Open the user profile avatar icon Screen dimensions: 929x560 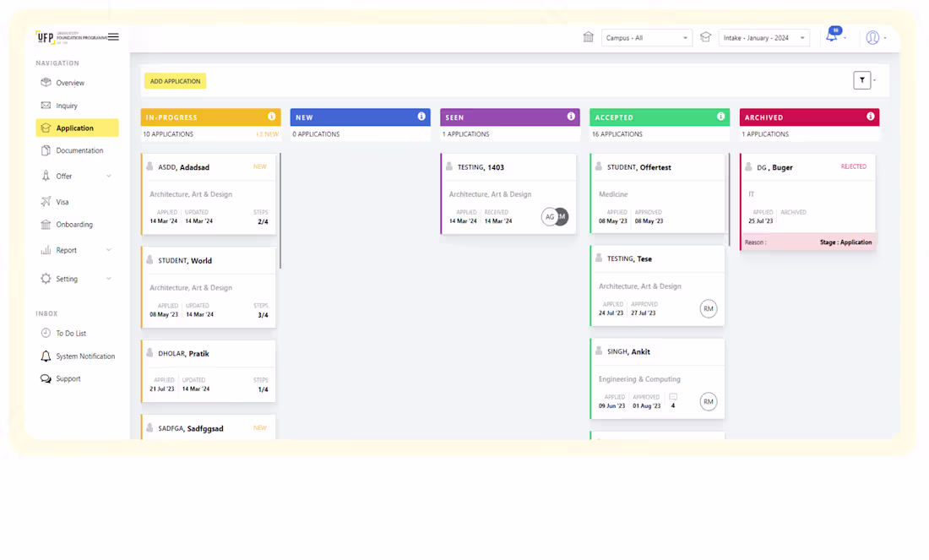[x=872, y=37]
